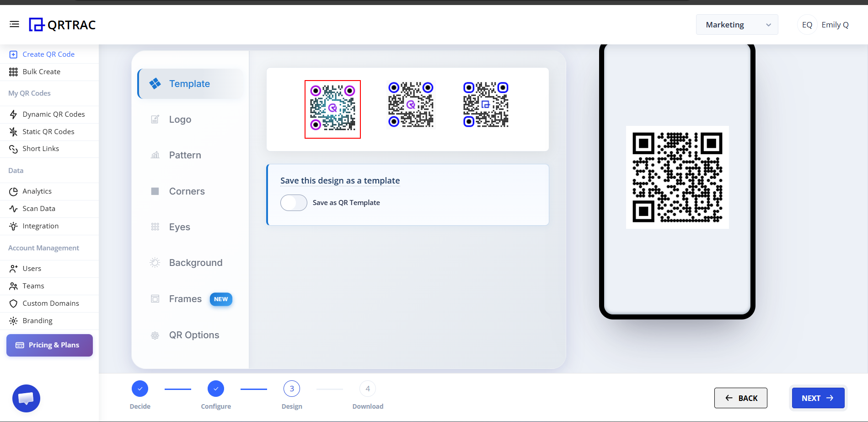Click the Analytics pie chart icon
Viewport: 868px width, 422px height.
(x=13, y=191)
